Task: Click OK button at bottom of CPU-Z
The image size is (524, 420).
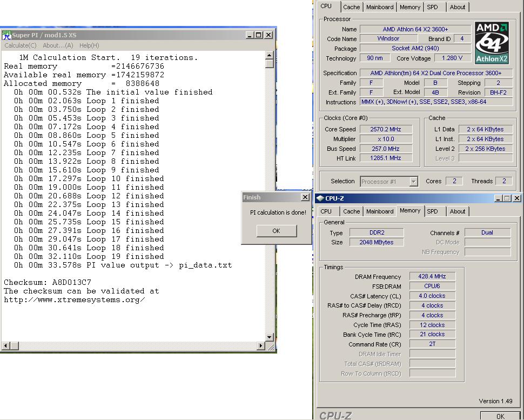Action: click(500, 416)
